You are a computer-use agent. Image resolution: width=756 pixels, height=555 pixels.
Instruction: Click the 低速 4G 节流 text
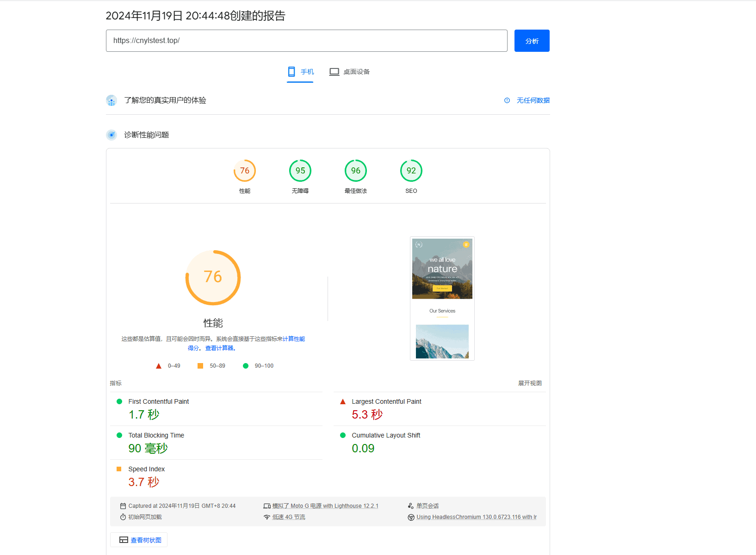point(289,517)
